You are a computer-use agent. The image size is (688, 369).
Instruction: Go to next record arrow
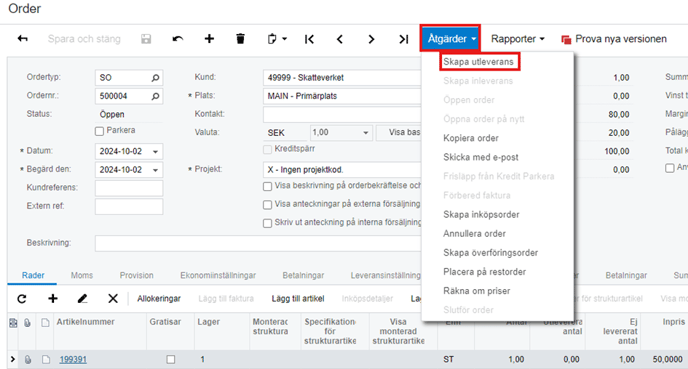371,39
